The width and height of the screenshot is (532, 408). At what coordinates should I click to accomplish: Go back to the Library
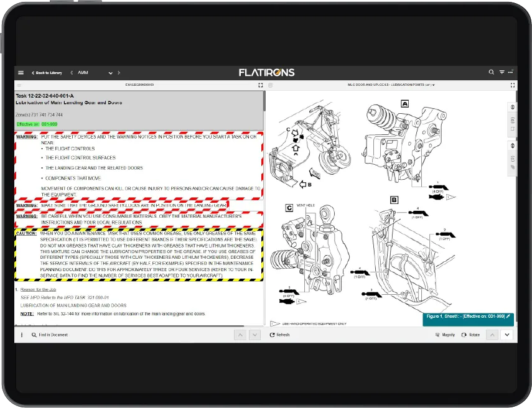click(x=47, y=73)
